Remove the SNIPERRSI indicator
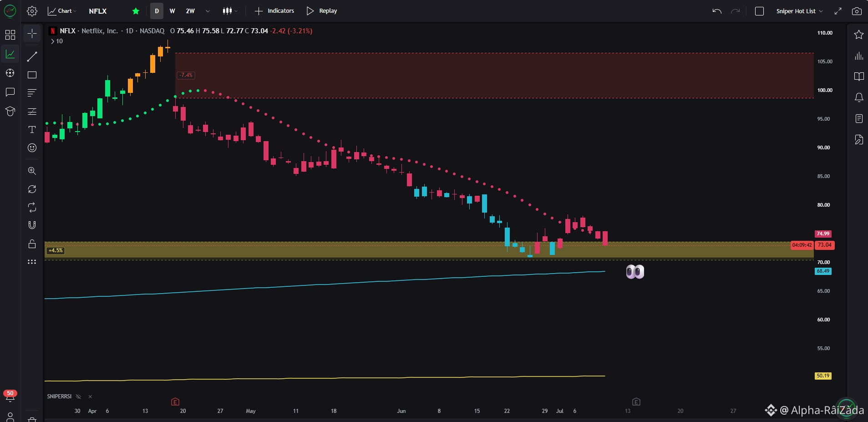Viewport: 868px width, 422px height. [90, 397]
